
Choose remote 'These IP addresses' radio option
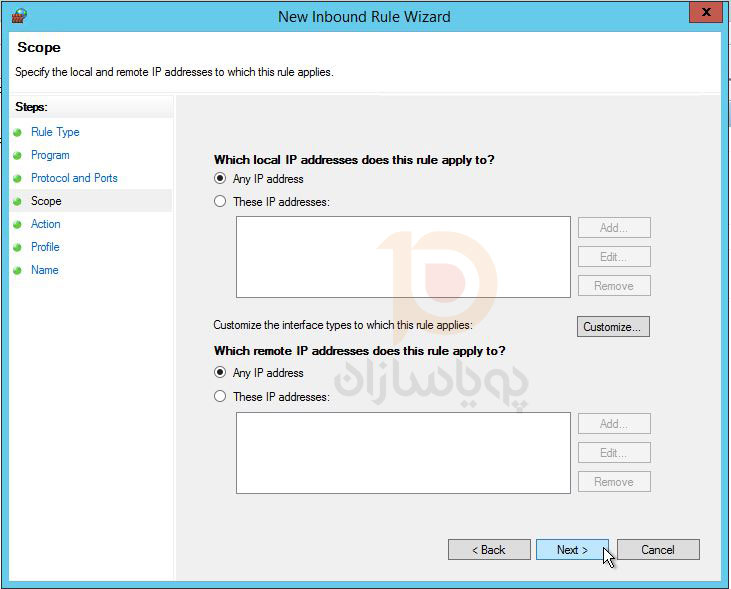[x=220, y=397]
